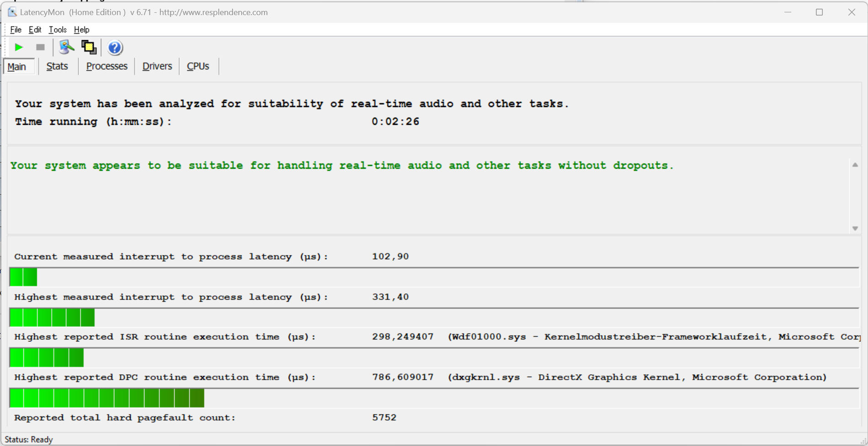Show the CPUs tab
The image size is (868, 446).
coord(198,66)
